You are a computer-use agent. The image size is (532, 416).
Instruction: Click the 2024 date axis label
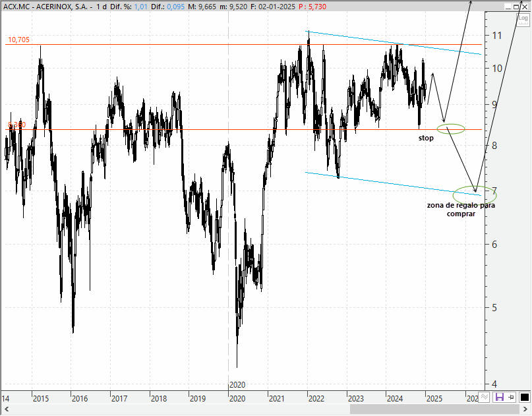coord(395,398)
